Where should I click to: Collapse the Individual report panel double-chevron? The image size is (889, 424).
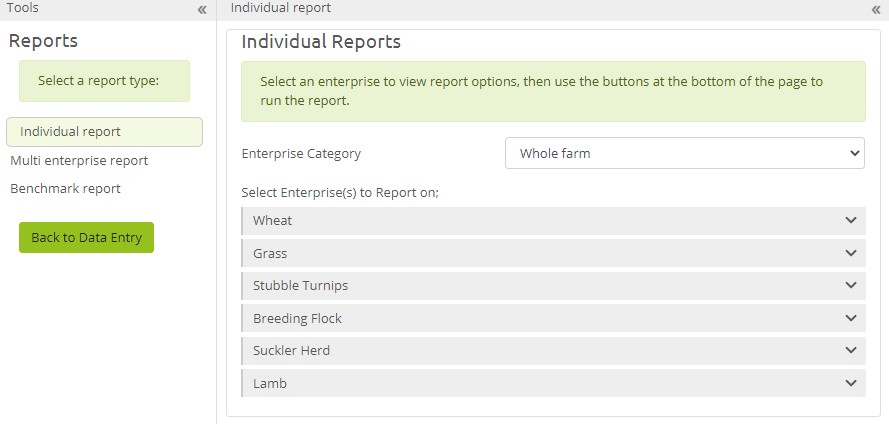(x=876, y=10)
